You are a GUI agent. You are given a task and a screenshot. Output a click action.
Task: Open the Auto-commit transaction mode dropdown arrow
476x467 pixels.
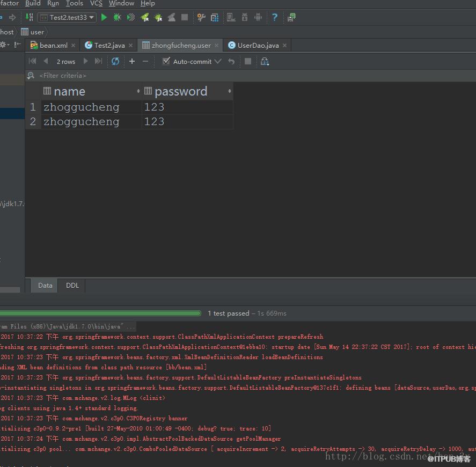(218, 61)
